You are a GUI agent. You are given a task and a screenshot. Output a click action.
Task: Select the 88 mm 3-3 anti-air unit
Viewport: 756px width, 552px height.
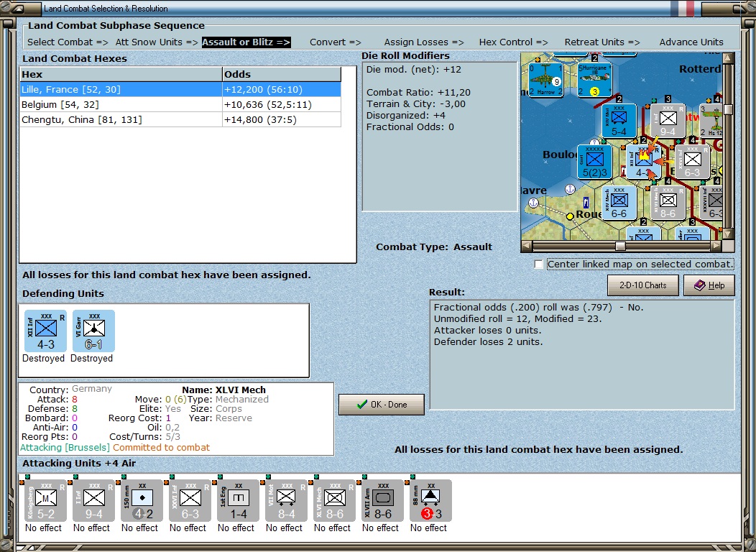430,500
